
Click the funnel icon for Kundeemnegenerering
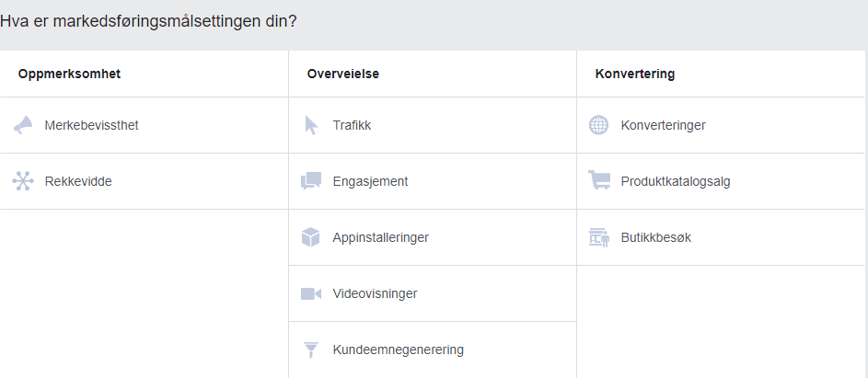pyautogui.click(x=311, y=349)
